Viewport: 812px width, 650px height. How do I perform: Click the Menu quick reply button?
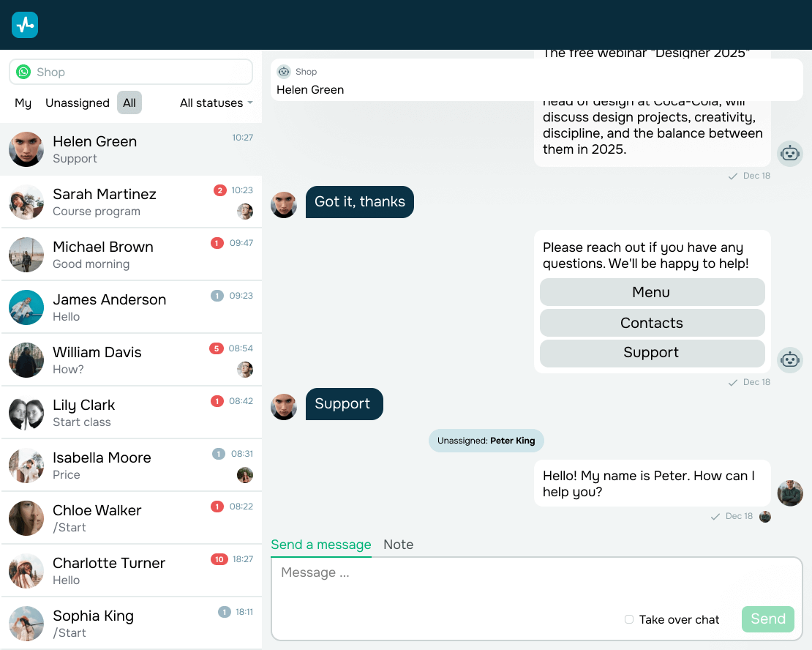tap(652, 292)
